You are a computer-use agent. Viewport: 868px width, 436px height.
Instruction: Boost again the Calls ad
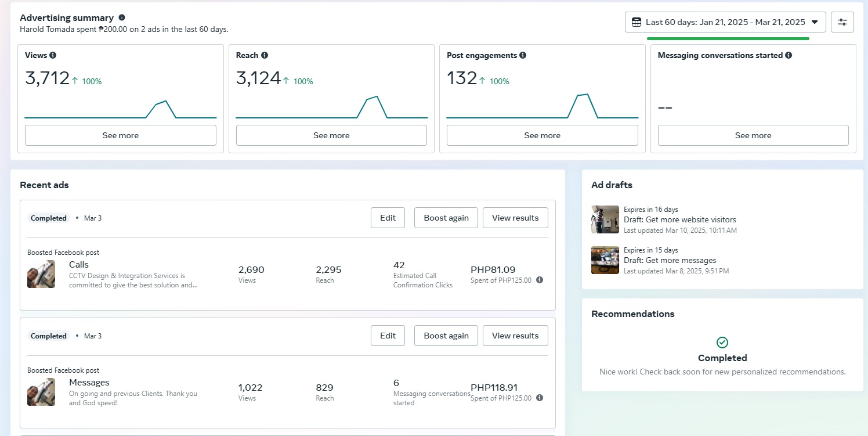point(446,218)
